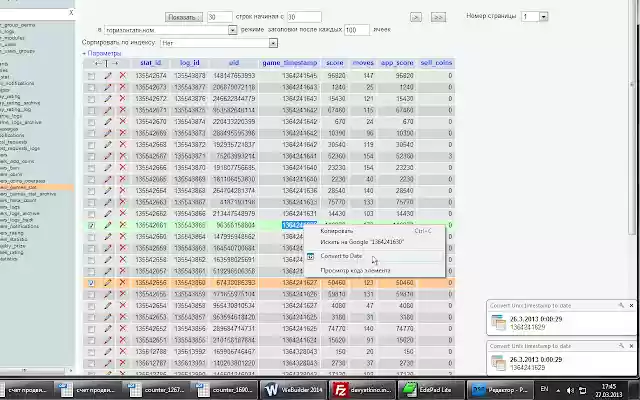The height and width of the screenshot is (400, 640).
Task: Delete row with stat_id 135612788
Action: click(122, 351)
